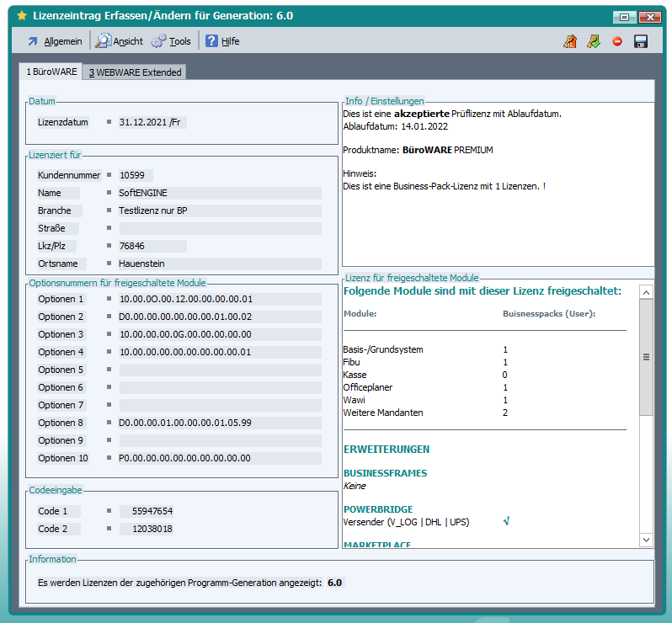Click the green arrow toolbar icon
Screen dimensions: 672x623
coord(594,41)
